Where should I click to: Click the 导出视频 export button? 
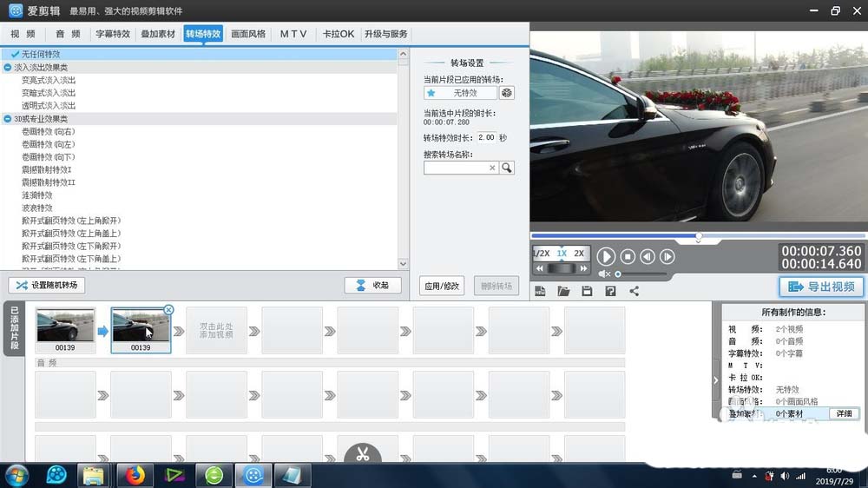[x=821, y=287]
